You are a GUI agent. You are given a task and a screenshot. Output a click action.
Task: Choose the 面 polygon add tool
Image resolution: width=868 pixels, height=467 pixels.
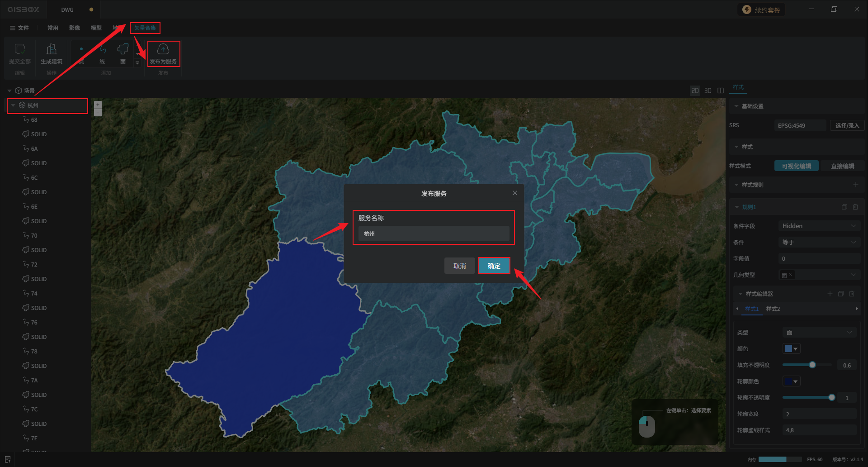pos(123,53)
